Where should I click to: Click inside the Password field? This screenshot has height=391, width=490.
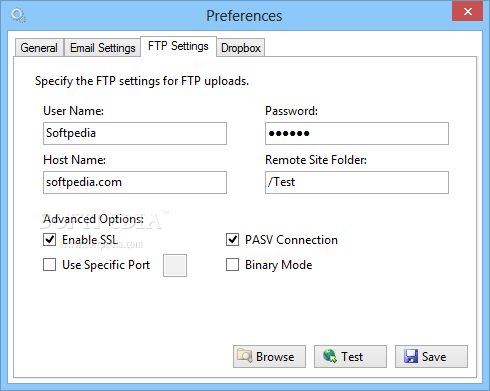[x=357, y=133]
